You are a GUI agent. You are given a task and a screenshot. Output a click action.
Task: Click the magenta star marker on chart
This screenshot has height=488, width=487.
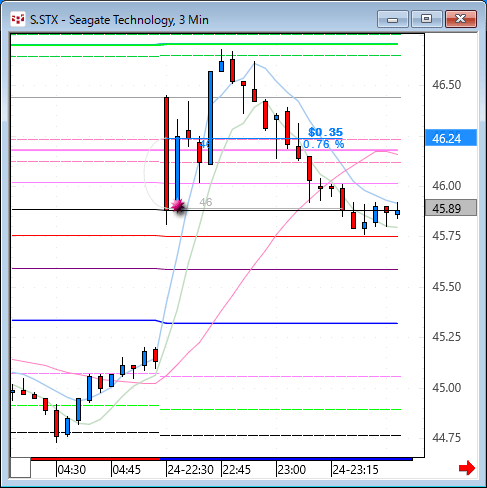(x=178, y=206)
